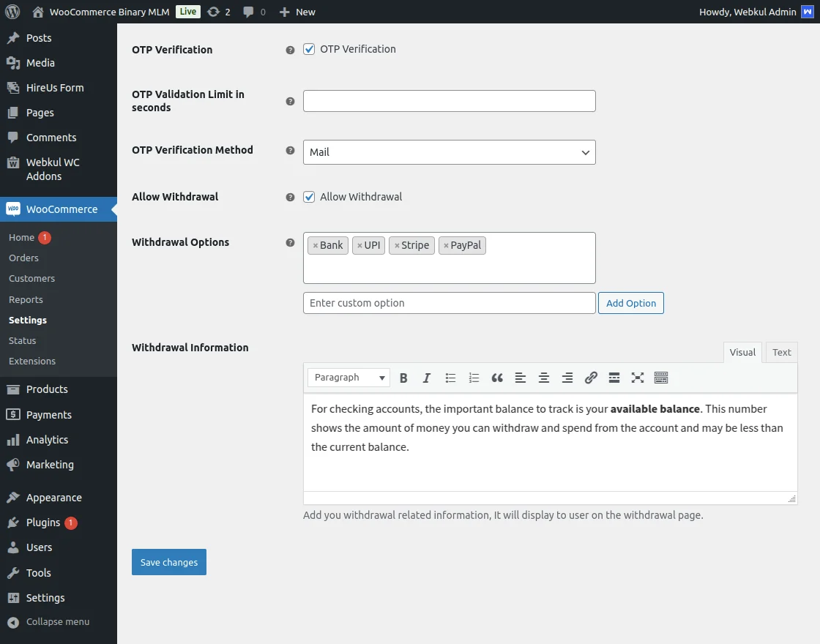Insert a link using the editor toolbar

pyautogui.click(x=591, y=377)
